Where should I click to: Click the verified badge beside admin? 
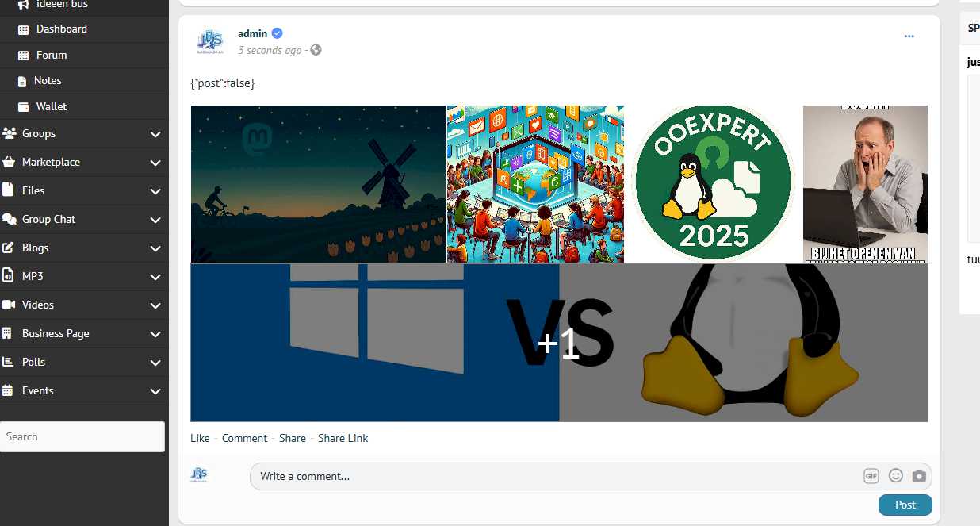(277, 33)
